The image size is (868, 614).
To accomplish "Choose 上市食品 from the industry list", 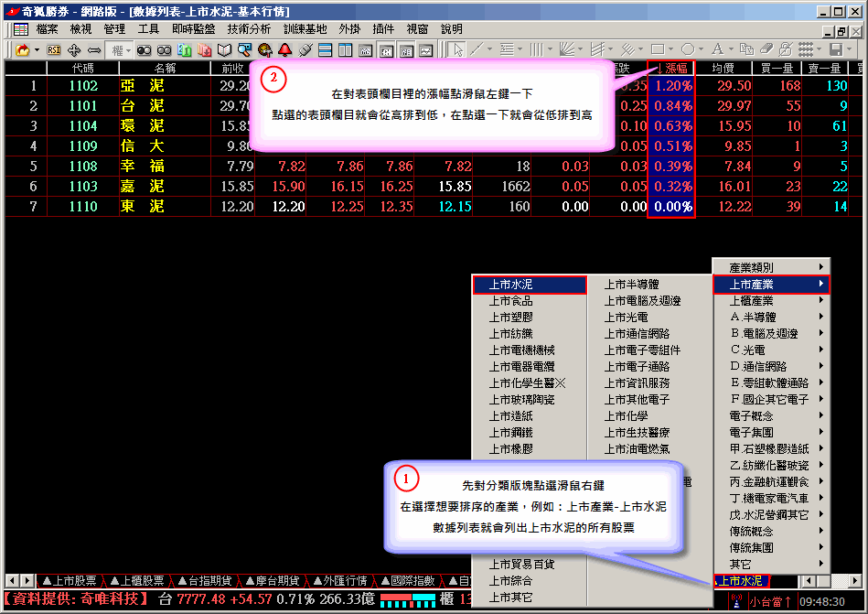I will [510, 301].
